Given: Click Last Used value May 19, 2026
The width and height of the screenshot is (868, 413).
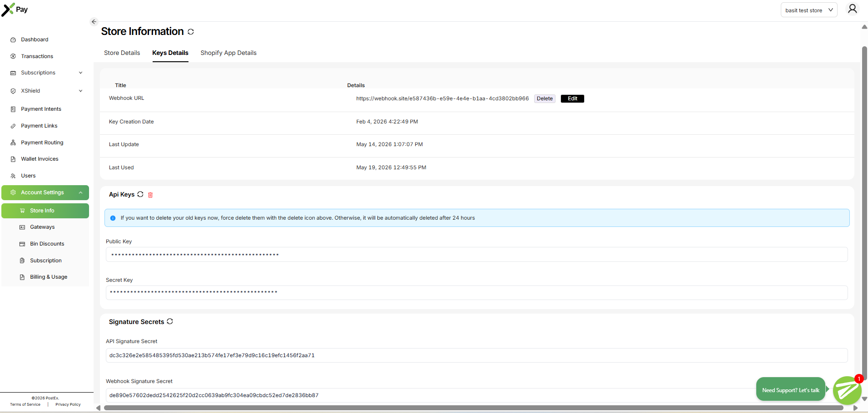Looking at the screenshot, I should [391, 167].
